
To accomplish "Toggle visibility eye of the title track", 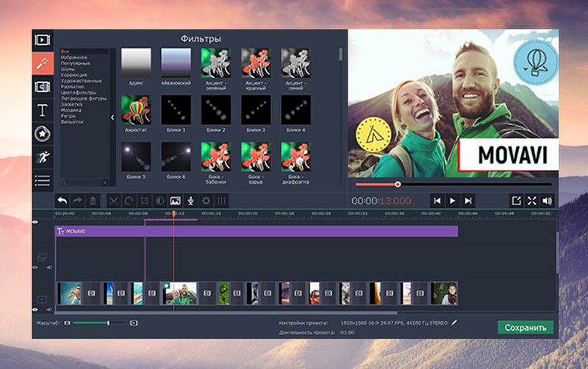I will [x=35, y=222].
